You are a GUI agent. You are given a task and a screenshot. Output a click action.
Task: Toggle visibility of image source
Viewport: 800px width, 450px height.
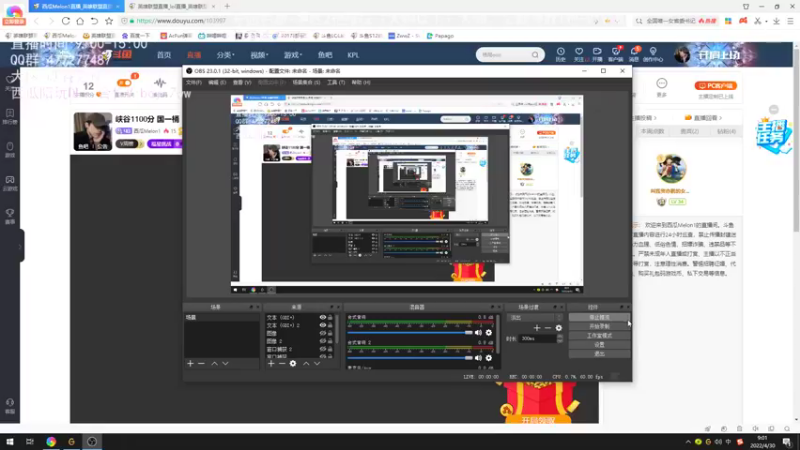pos(322,333)
